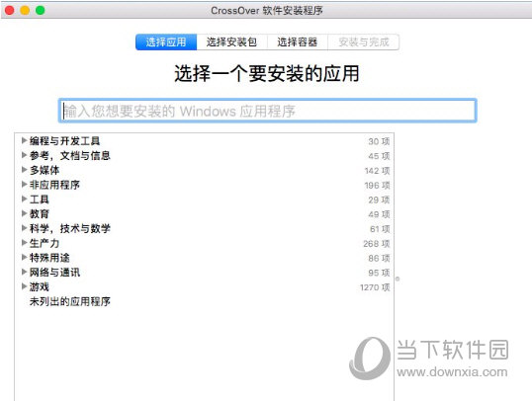Close the CrossOver installer window
532x401 pixels.
[x=10, y=10]
